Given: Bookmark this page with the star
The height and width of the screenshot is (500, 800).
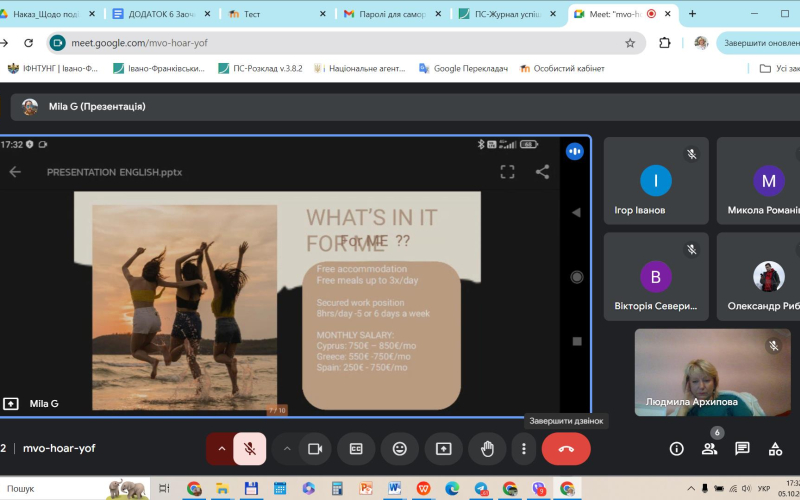Looking at the screenshot, I should tap(630, 43).
